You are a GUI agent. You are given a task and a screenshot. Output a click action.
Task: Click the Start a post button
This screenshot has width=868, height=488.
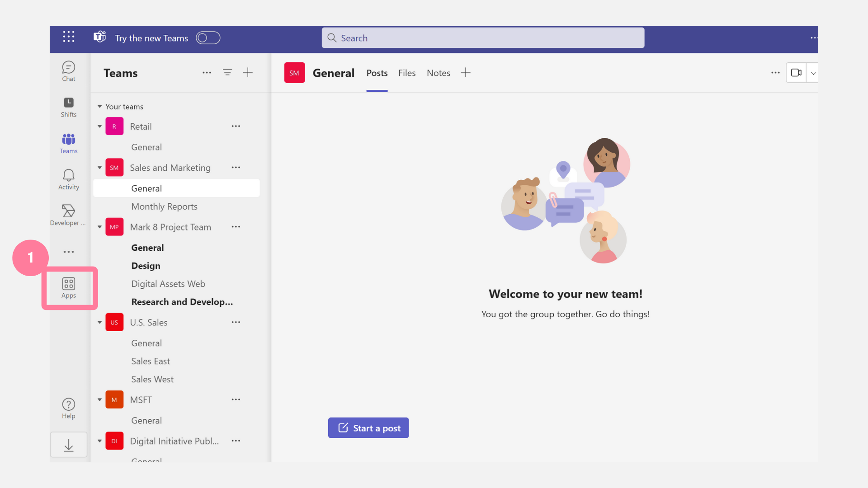pyautogui.click(x=368, y=428)
